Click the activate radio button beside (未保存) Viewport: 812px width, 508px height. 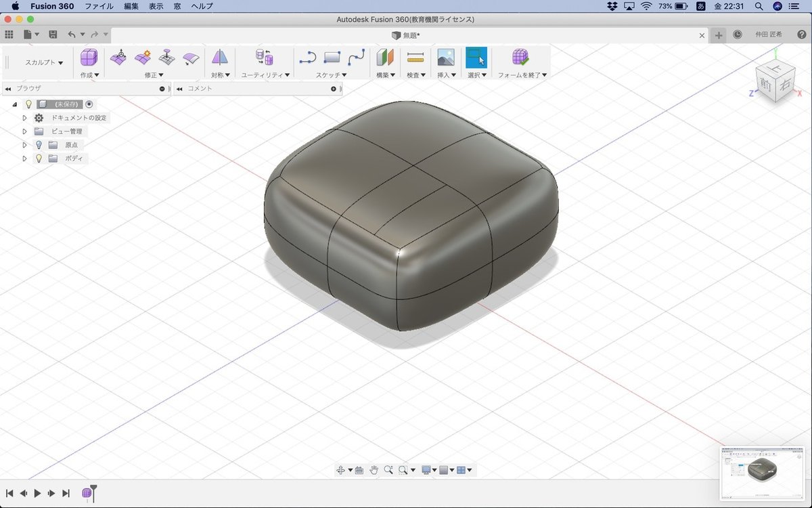click(89, 104)
